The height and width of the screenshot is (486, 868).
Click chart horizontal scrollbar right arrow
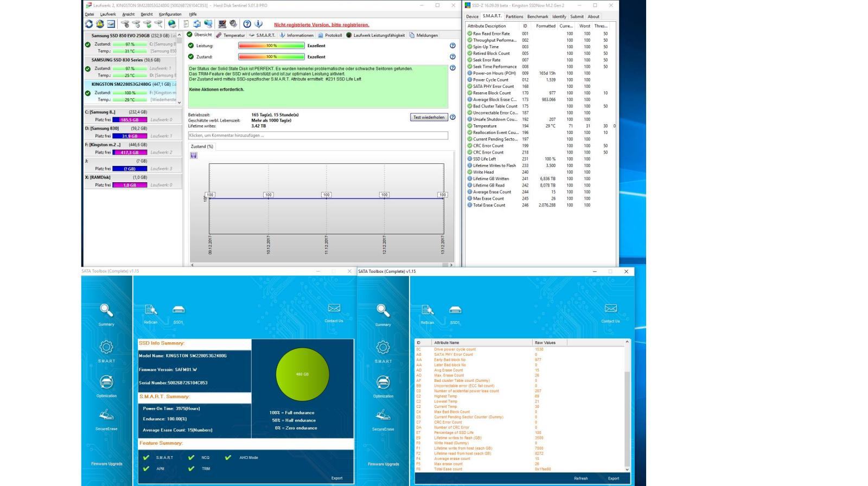point(451,265)
